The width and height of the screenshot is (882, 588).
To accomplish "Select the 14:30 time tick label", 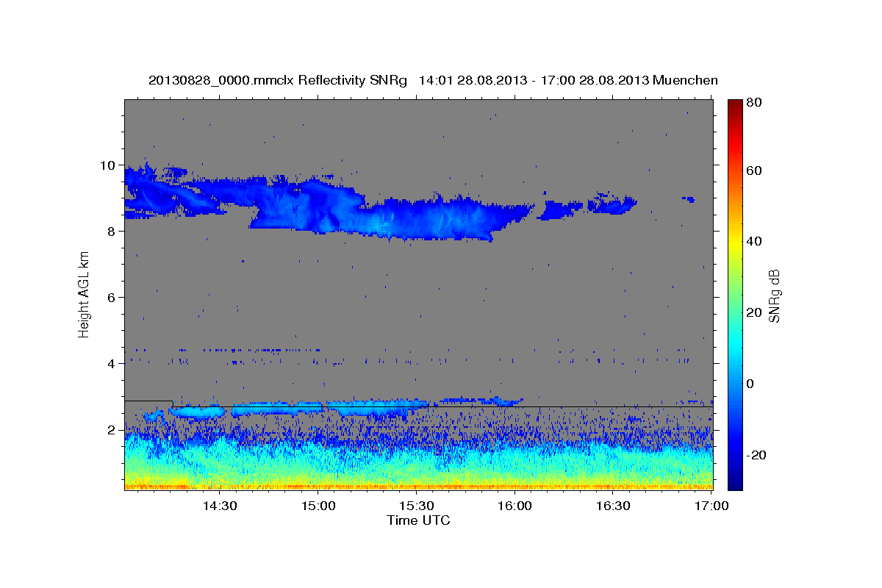I will pos(219,506).
